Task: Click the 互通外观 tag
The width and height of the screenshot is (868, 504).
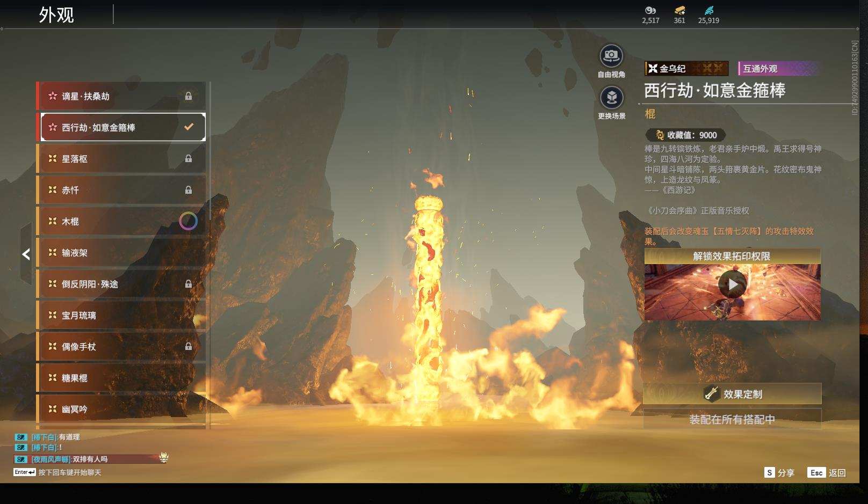Action: tap(778, 68)
